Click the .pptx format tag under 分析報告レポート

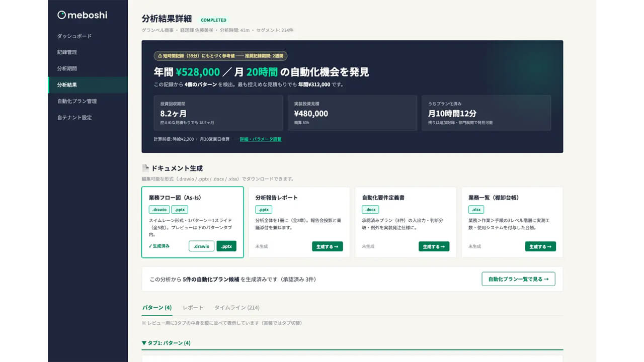264,210
